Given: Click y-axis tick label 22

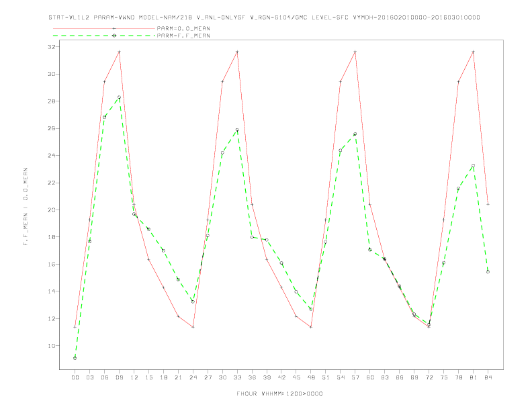Looking at the screenshot, I should click(x=52, y=183).
